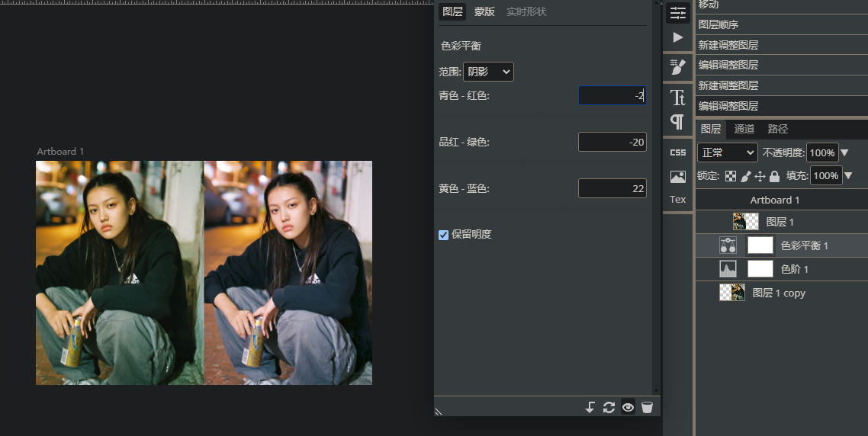Switch to the 通道 tab
This screenshot has width=868, height=436.
(744, 129)
